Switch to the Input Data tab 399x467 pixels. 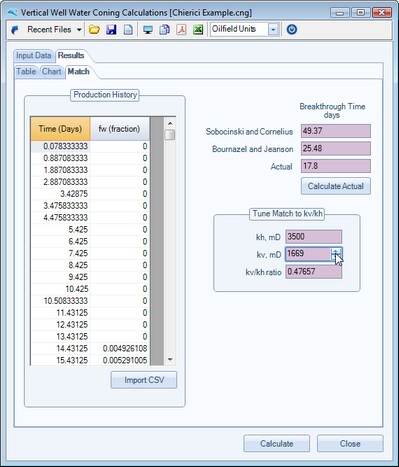(x=34, y=55)
